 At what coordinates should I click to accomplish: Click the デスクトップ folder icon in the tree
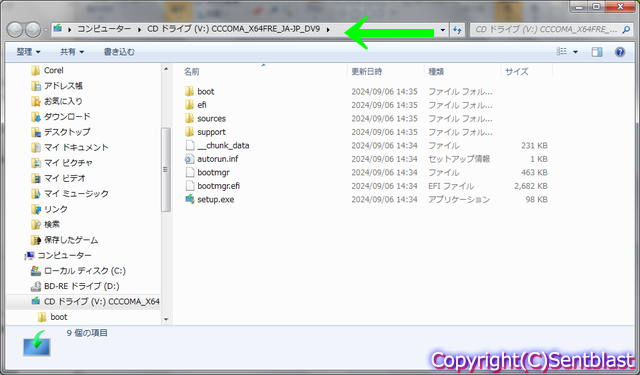[36, 132]
